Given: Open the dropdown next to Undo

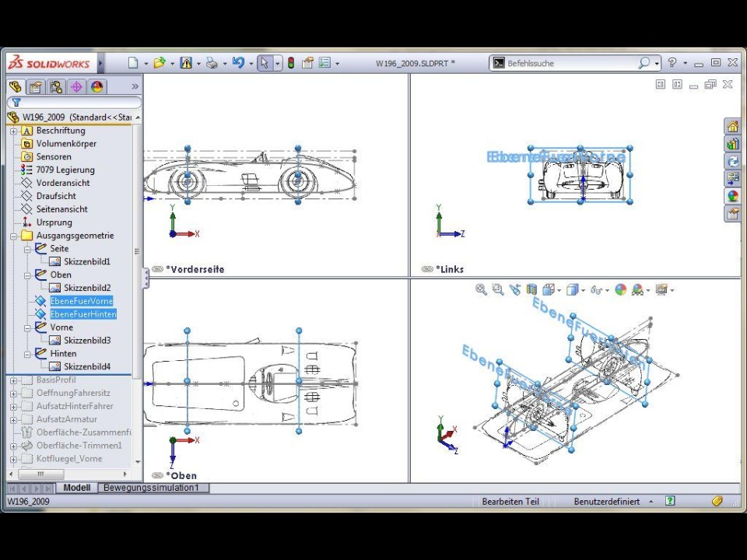Looking at the screenshot, I should (251, 63).
